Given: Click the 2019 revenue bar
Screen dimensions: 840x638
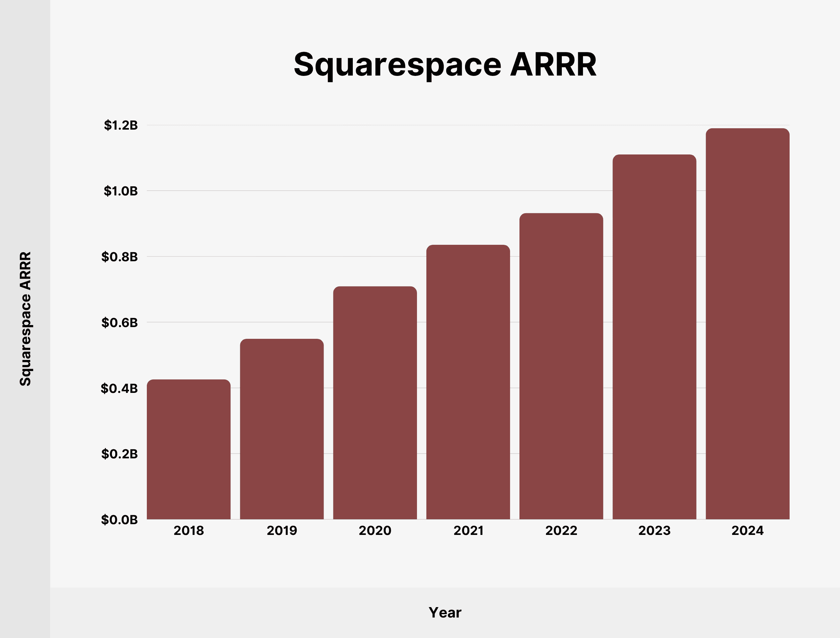Looking at the screenshot, I should pos(282,429).
